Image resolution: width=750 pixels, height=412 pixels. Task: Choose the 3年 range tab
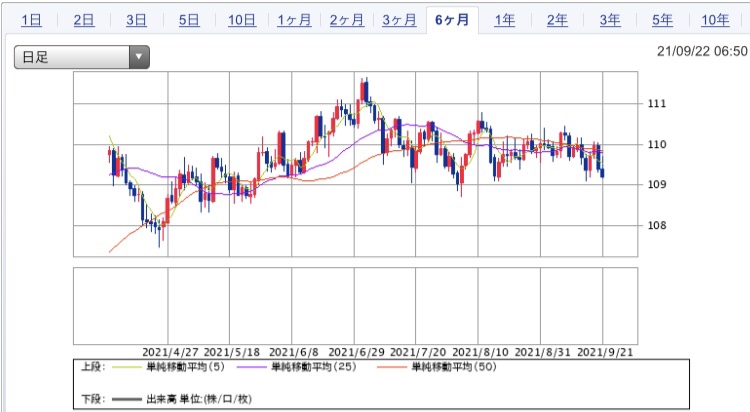point(610,20)
